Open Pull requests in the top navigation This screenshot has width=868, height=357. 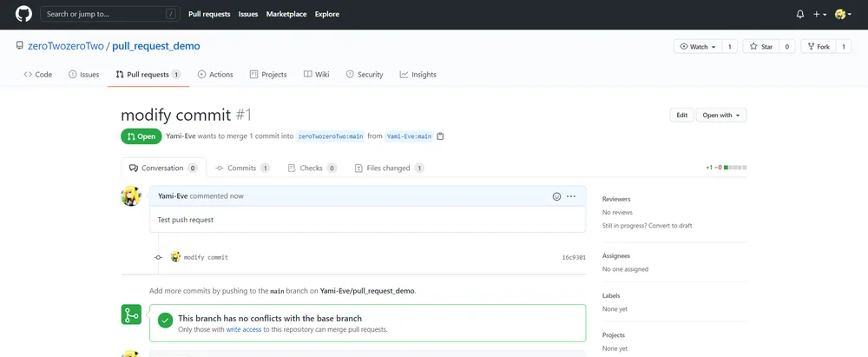coord(209,14)
